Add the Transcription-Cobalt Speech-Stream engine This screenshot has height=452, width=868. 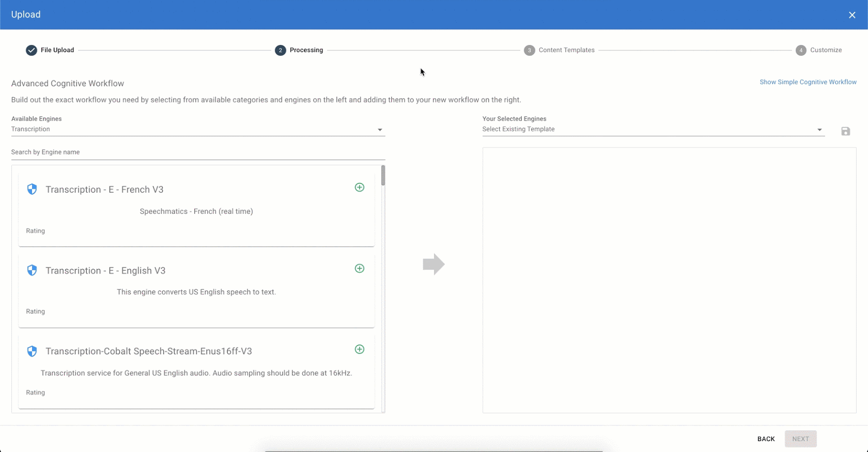pyautogui.click(x=359, y=349)
